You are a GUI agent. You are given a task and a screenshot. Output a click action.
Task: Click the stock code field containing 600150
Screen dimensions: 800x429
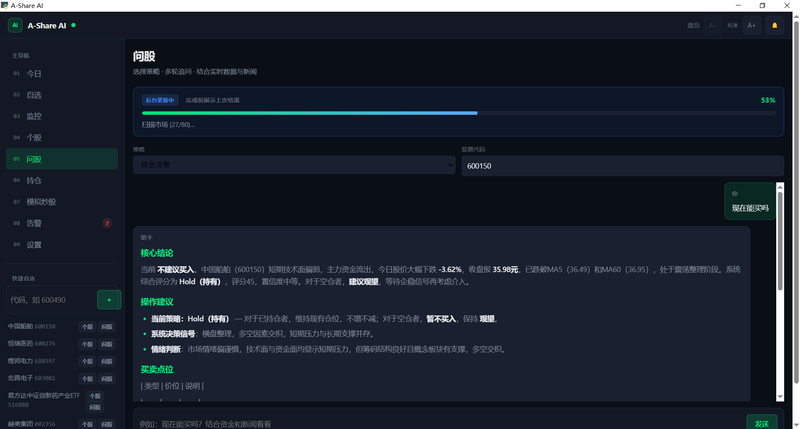pos(622,166)
